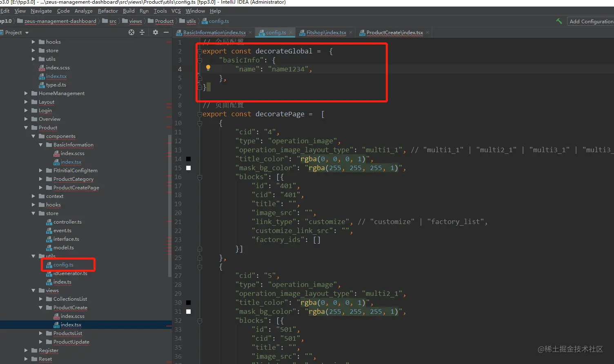Click the interface.ts file icon

[49, 239]
